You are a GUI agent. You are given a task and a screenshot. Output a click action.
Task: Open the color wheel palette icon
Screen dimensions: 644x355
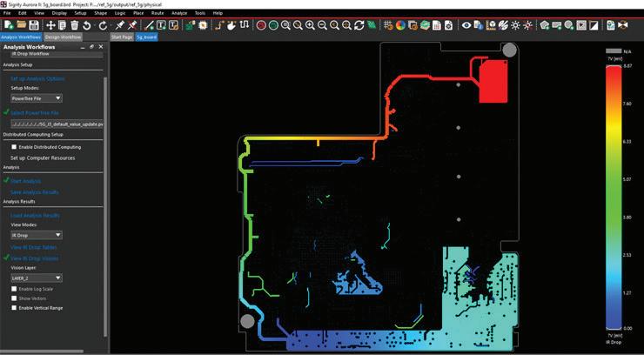point(400,25)
